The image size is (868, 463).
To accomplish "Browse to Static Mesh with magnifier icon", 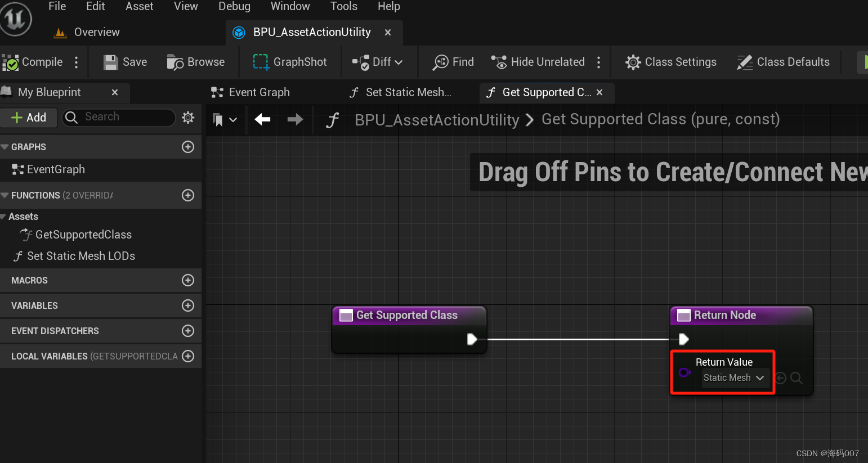I will point(797,378).
